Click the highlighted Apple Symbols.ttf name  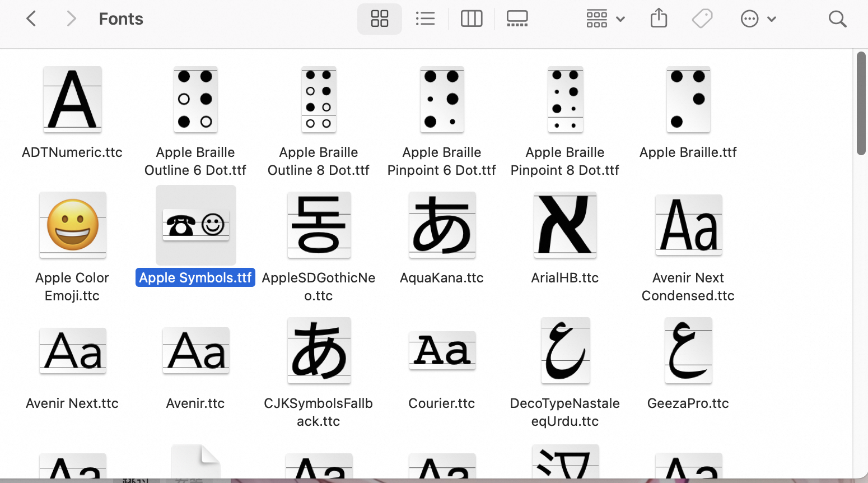[x=195, y=278]
